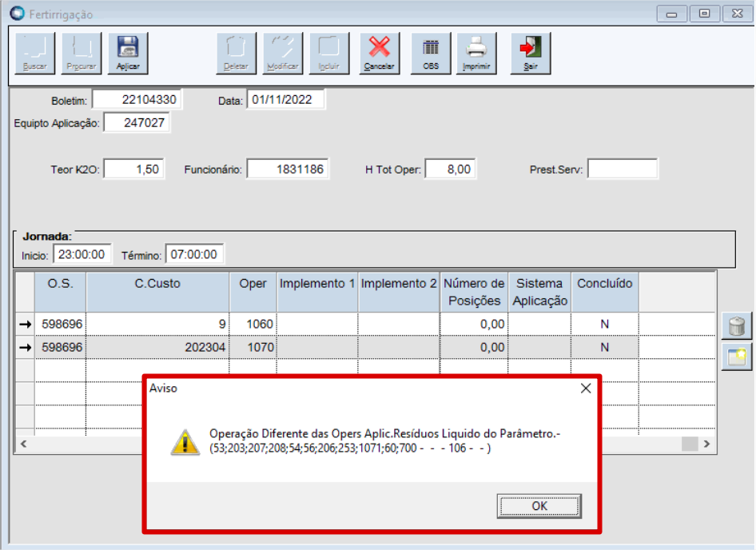Click the Buscar toolbar button
This screenshot has height=550, width=756.
35,53
